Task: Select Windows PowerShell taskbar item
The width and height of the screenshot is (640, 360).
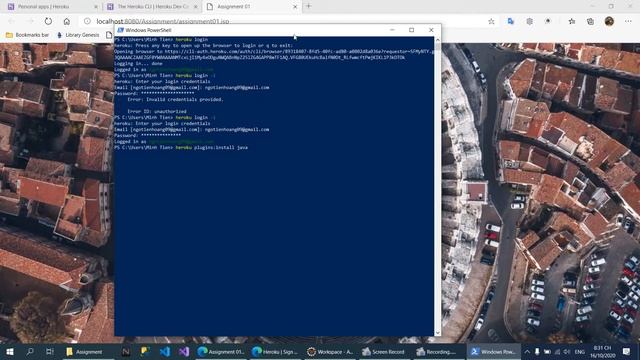Action: [x=494, y=351]
